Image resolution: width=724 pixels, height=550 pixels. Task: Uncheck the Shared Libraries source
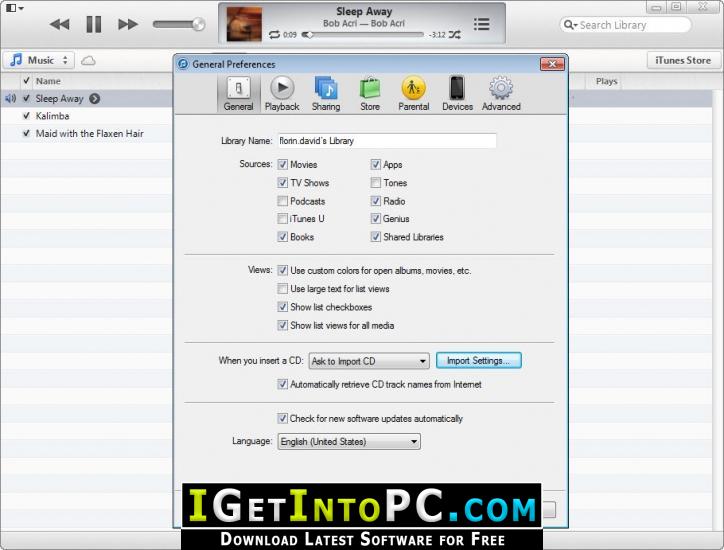[375, 237]
